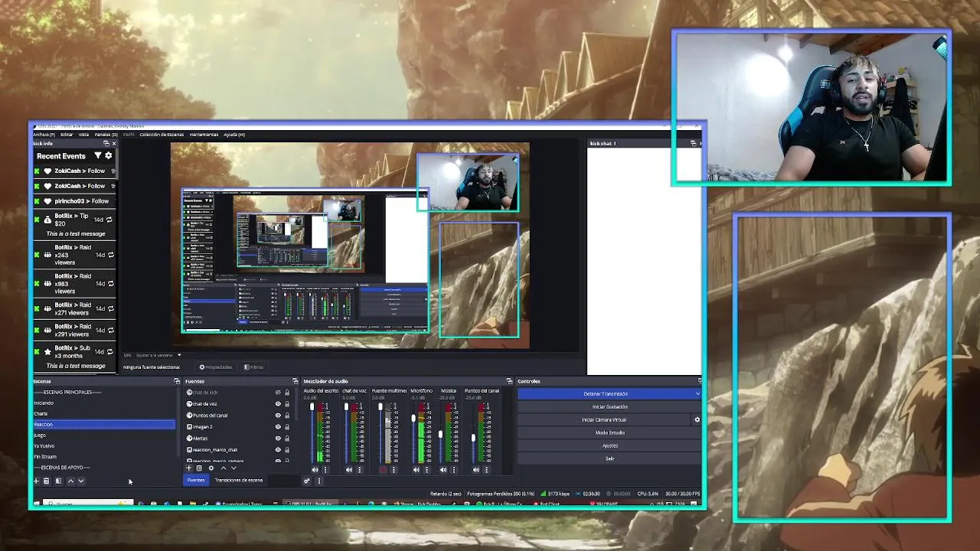Replay the BotRix Raid x243 viewers event
The width and height of the screenshot is (980, 551).
109,255
